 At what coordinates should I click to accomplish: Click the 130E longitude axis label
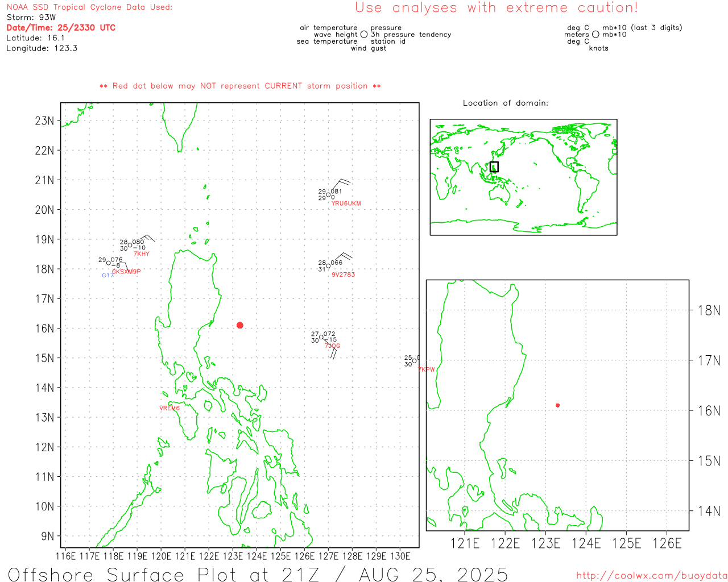coord(400,556)
